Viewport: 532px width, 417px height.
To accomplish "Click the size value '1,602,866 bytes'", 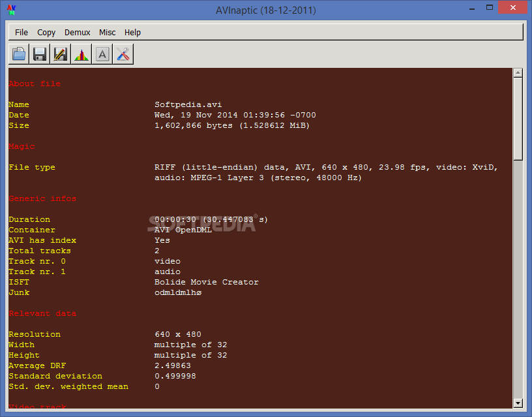I will tap(194, 126).
